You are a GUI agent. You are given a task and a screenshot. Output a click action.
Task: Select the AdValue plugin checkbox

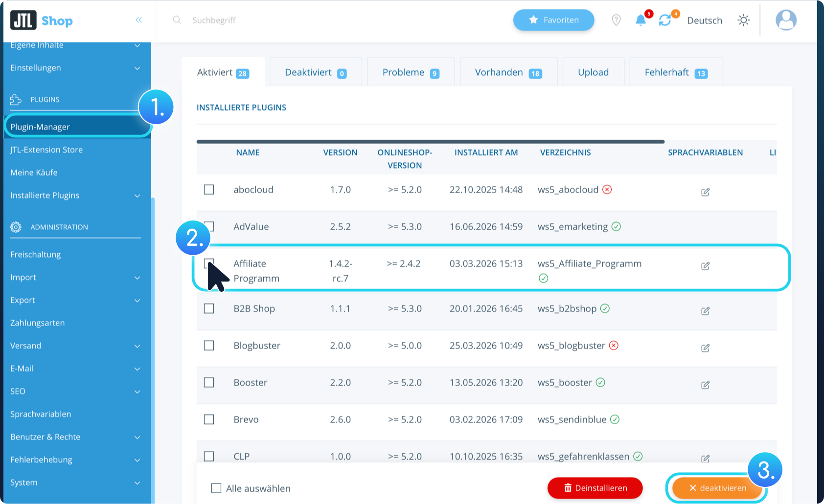(x=209, y=226)
